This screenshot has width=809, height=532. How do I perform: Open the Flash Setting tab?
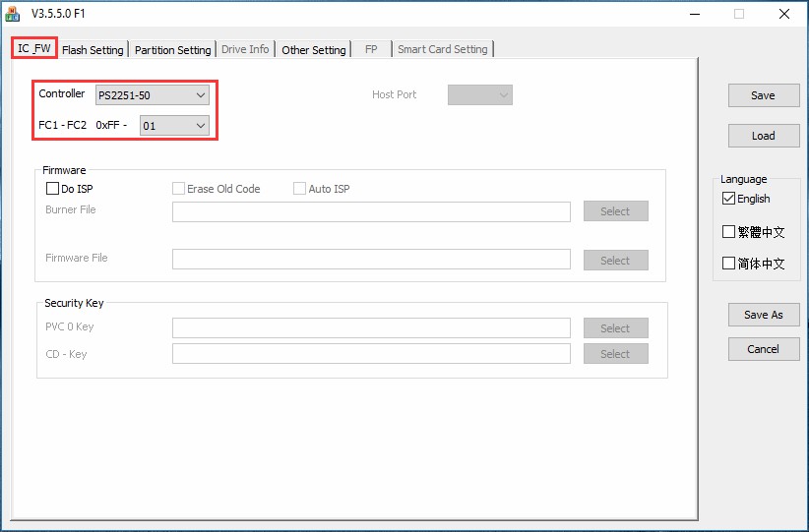pos(93,50)
